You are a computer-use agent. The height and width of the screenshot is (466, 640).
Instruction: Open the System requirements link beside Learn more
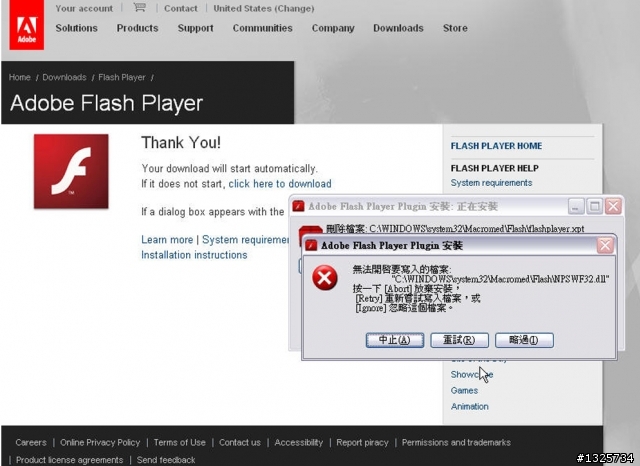pyautogui.click(x=245, y=240)
